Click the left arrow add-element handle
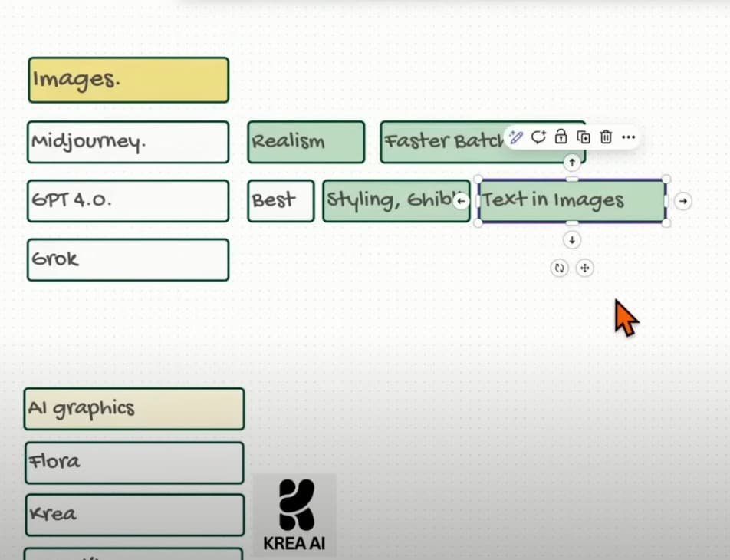The image size is (730, 560). [x=461, y=201]
